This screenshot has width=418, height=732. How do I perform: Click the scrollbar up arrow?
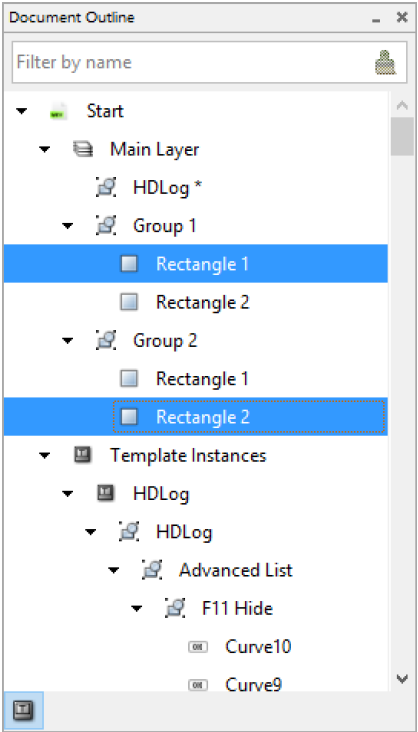point(402,105)
